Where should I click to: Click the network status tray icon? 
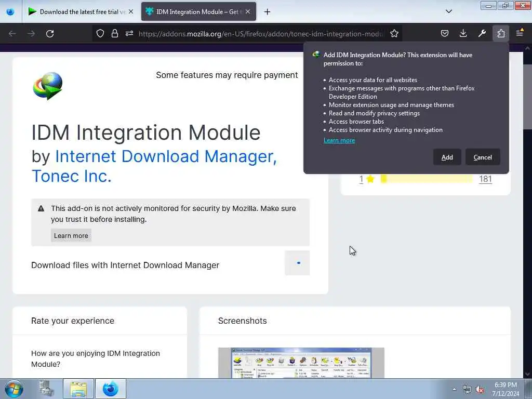pyautogui.click(x=467, y=390)
